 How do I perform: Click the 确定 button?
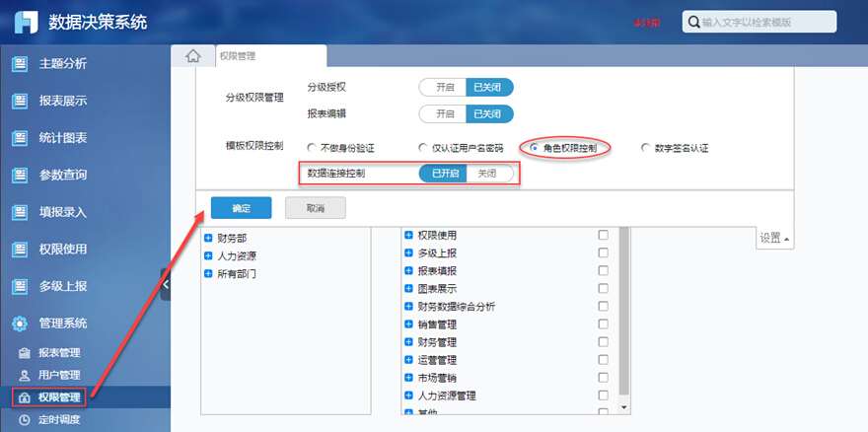[x=242, y=208]
